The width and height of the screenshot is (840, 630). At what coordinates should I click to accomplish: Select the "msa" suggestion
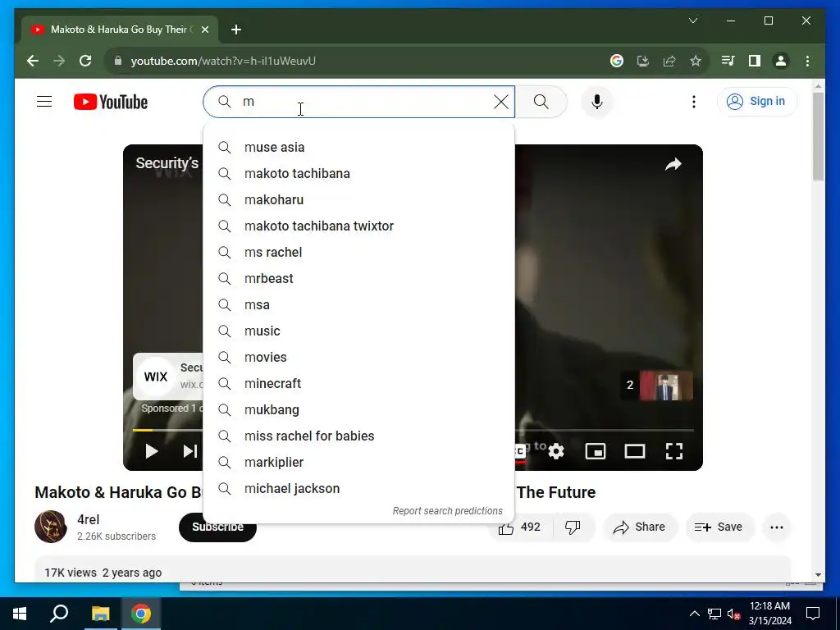point(359,305)
